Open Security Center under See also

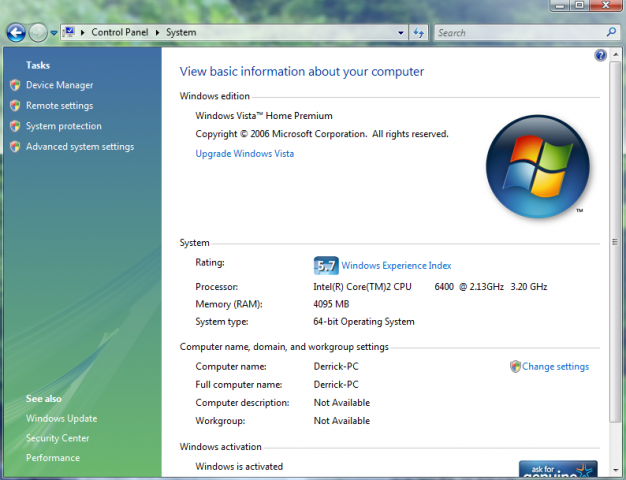click(x=57, y=438)
